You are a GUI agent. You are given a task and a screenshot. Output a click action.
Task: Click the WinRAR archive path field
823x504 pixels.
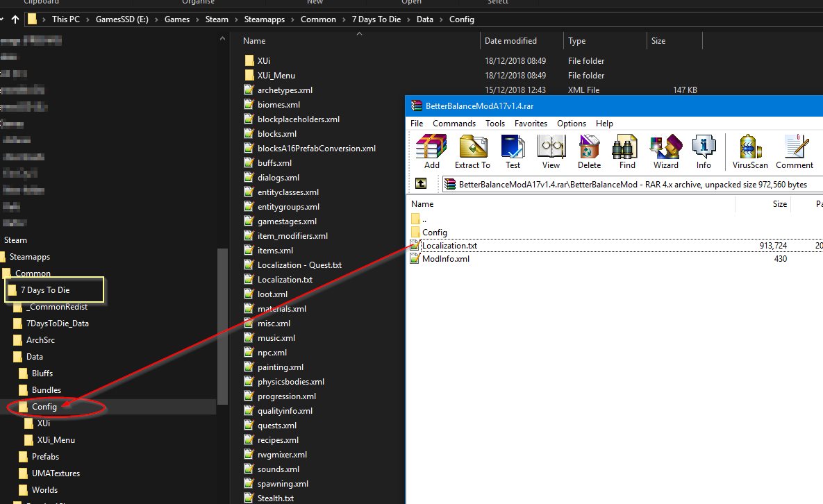coord(632,184)
